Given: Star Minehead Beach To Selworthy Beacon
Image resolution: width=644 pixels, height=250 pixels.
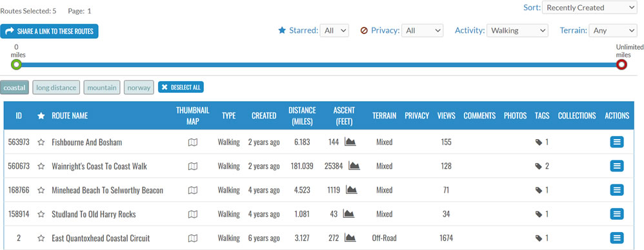Looking at the screenshot, I should coord(41,190).
